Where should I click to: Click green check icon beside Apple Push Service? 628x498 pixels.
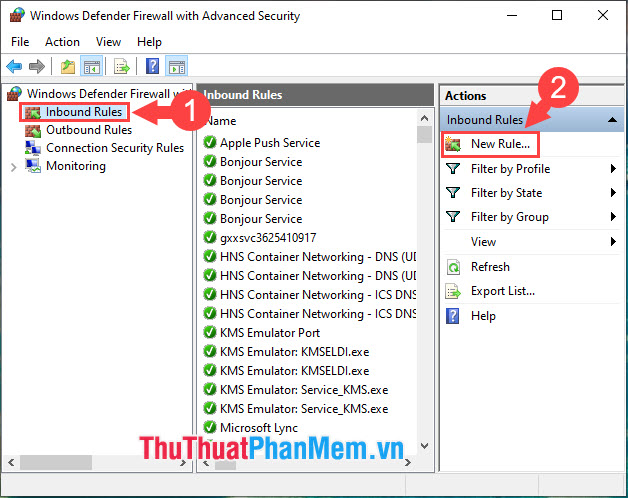[x=210, y=142]
